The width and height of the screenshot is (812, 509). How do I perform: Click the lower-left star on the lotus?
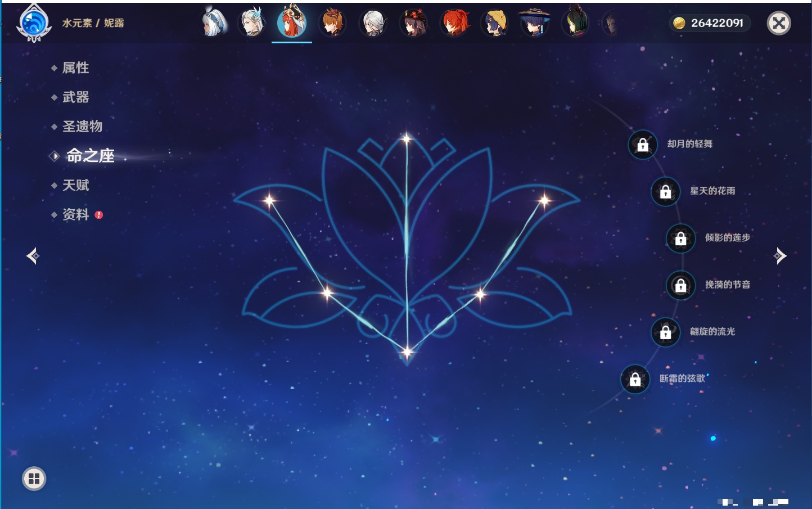(x=327, y=293)
